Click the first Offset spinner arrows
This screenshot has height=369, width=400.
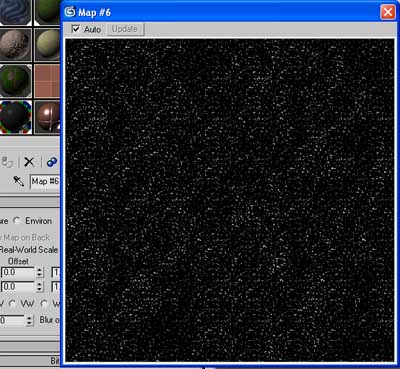point(40,272)
